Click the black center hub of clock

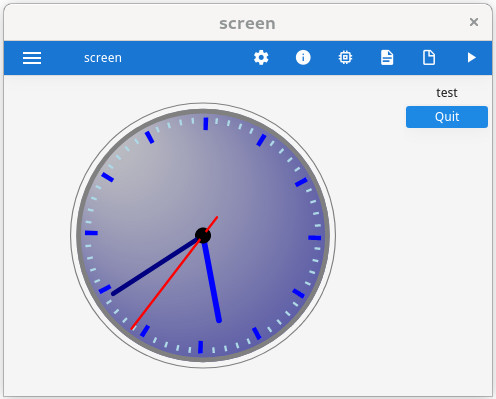(203, 235)
